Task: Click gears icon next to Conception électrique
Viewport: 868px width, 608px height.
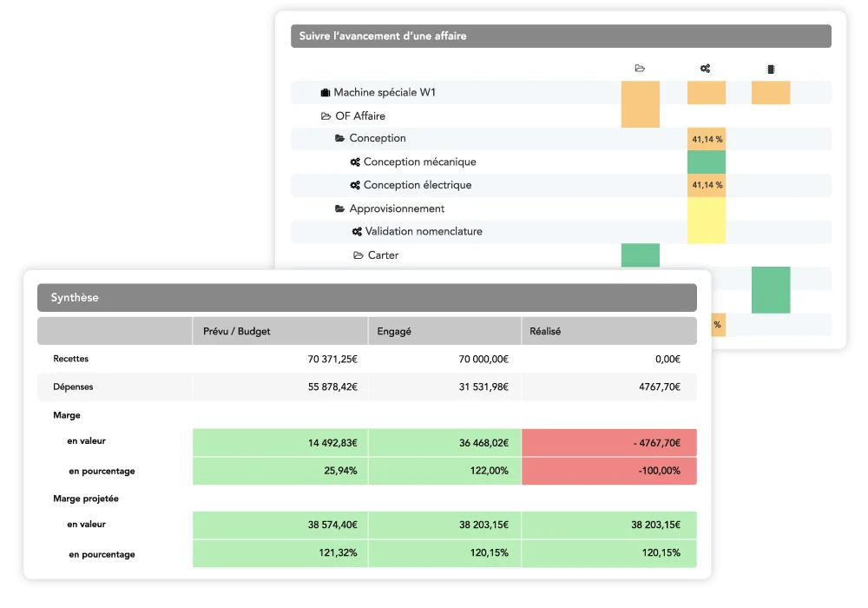Action: (x=355, y=186)
